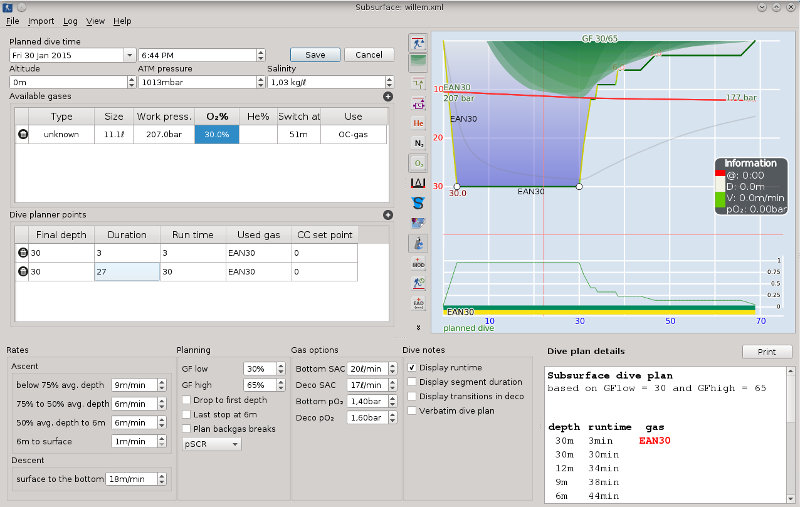Click the Dive plan details scrollbar

click(791, 435)
